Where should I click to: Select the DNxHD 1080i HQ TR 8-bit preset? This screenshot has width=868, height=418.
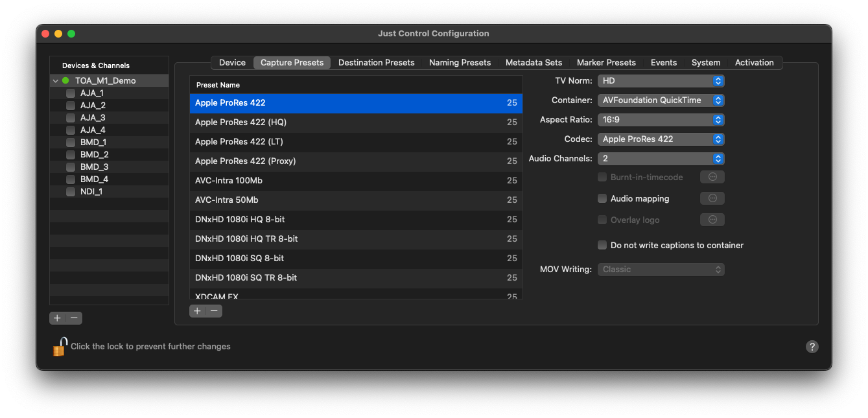[x=356, y=239]
